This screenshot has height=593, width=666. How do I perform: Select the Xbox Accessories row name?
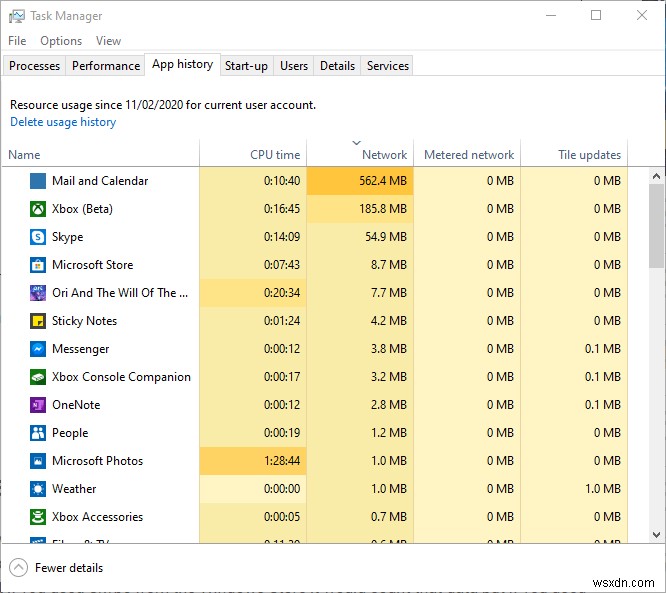98,517
